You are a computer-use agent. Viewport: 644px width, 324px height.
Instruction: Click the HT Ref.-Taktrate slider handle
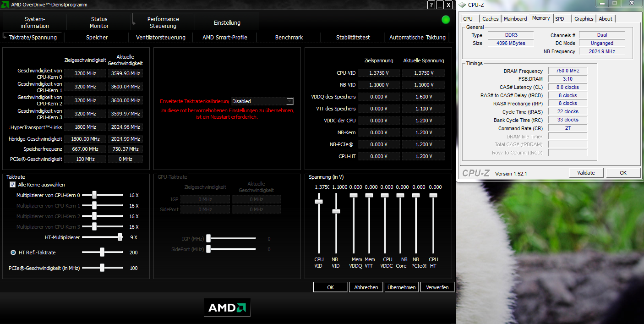[x=102, y=252]
